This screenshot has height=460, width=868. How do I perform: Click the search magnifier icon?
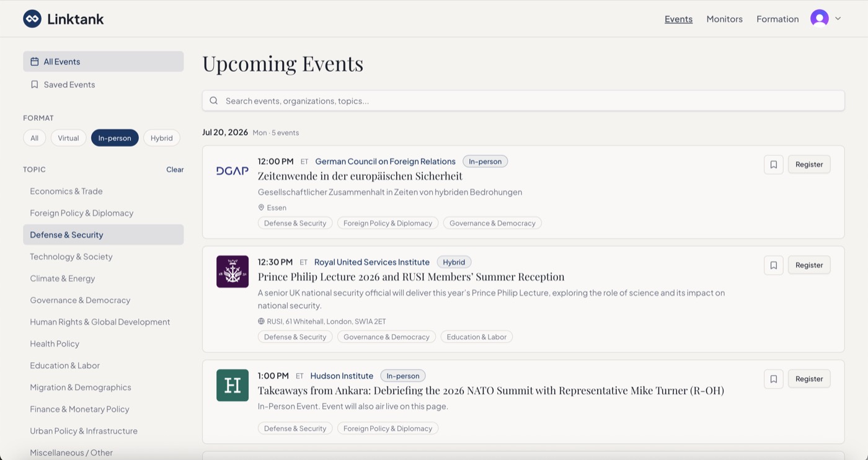pos(214,100)
